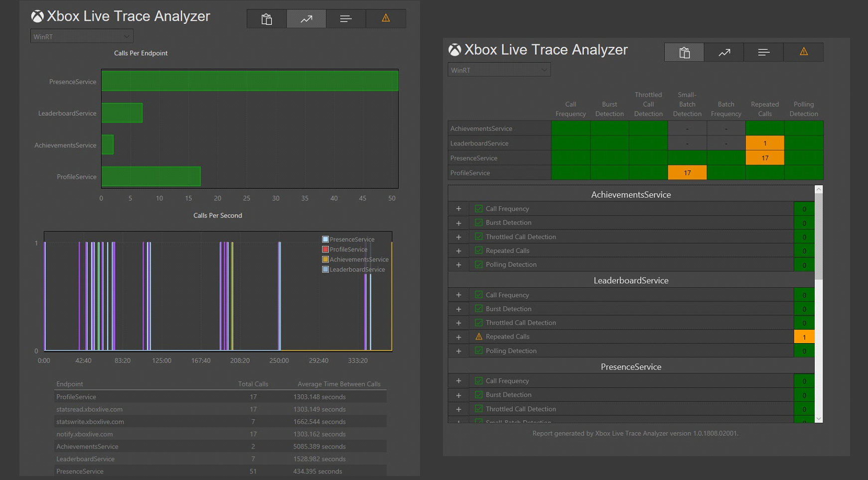Click the PresenceService bar in Calls Per Endpoint
Image resolution: width=868 pixels, height=480 pixels.
coord(250,81)
